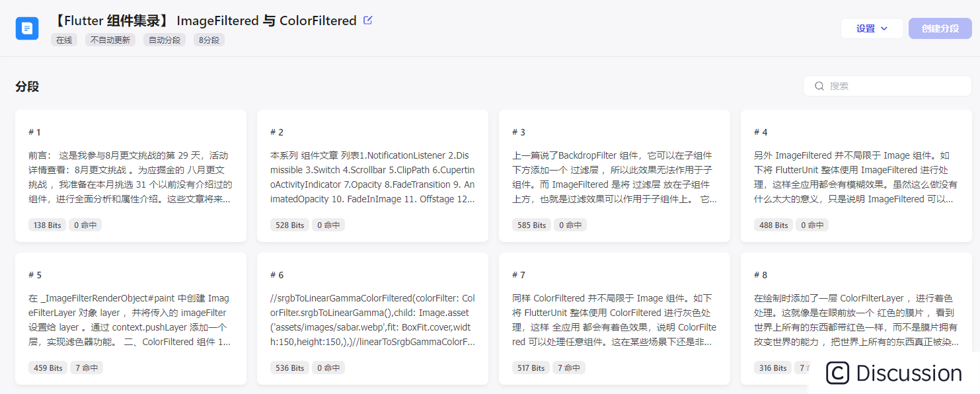This screenshot has width=980, height=394.
Task: Click the document title text ImageFiltered 与 ColorFiltered
Action: click(x=267, y=20)
